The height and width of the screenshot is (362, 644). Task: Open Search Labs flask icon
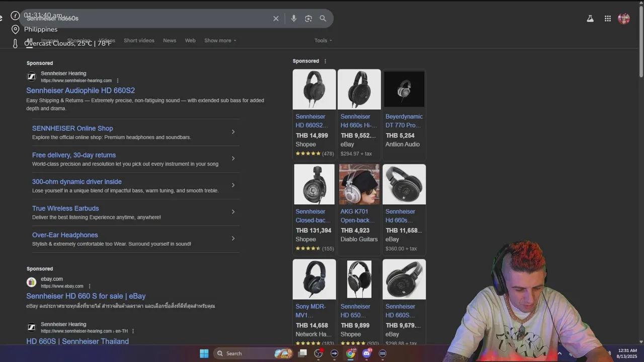tap(590, 19)
